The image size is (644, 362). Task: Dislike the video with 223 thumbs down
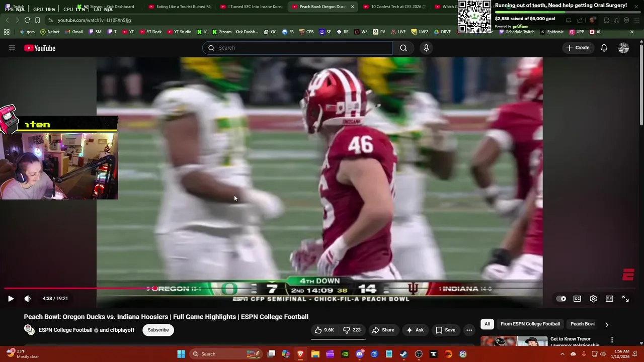(352, 330)
